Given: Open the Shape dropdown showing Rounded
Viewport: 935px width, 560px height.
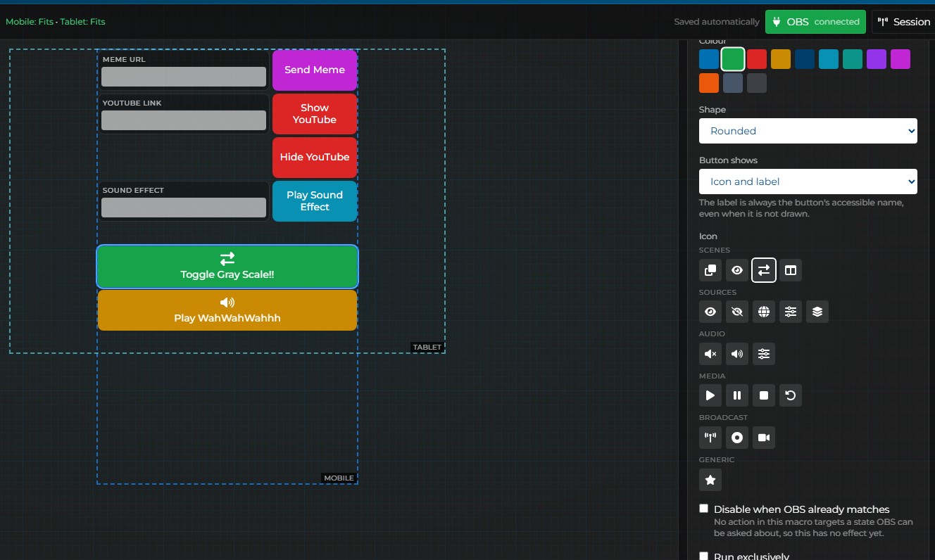Looking at the screenshot, I should [808, 131].
